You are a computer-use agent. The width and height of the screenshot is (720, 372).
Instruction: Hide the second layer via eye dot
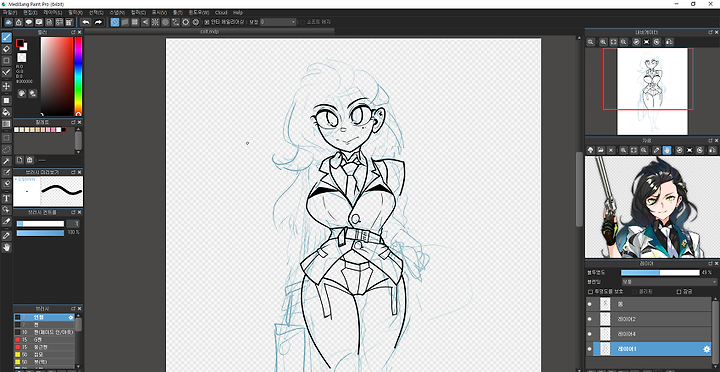(590, 319)
